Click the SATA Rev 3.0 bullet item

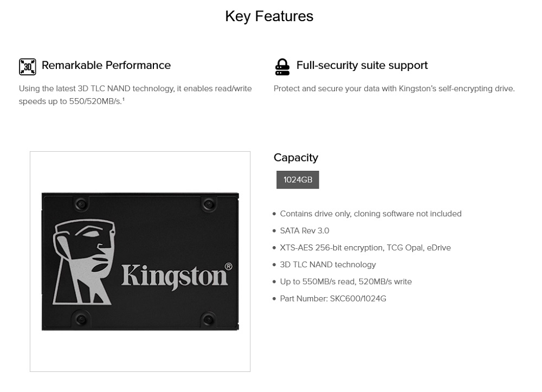pyautogui.click(x=305, y=230)
